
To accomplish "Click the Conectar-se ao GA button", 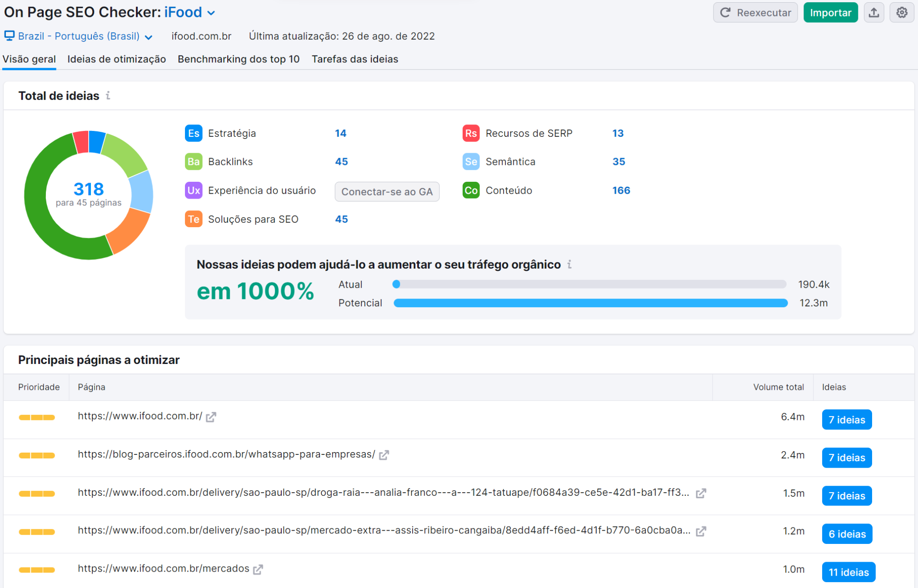I will (x=387, y=191).
